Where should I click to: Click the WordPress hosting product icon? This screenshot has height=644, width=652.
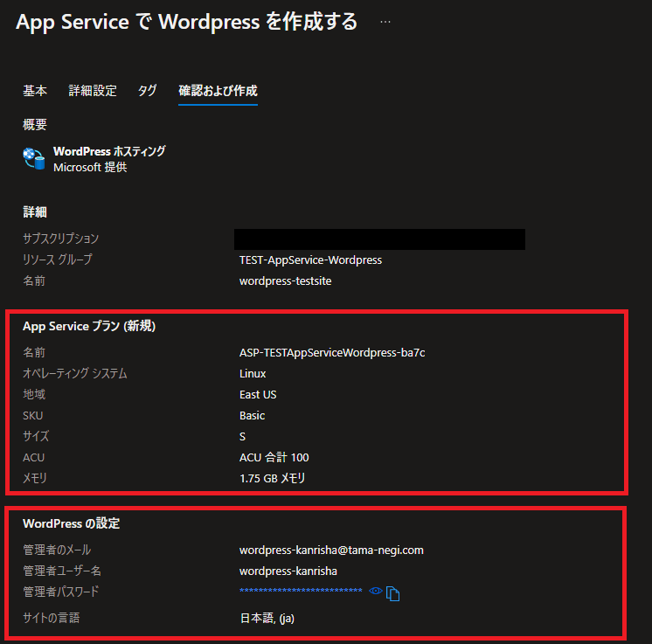click(x=34, y=159)
